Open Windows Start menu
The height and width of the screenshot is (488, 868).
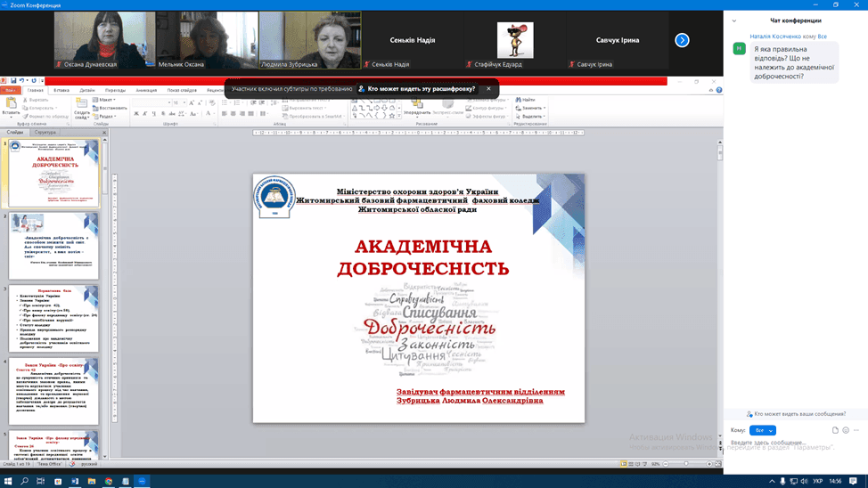pyautogui.click(x=8, y=482)
